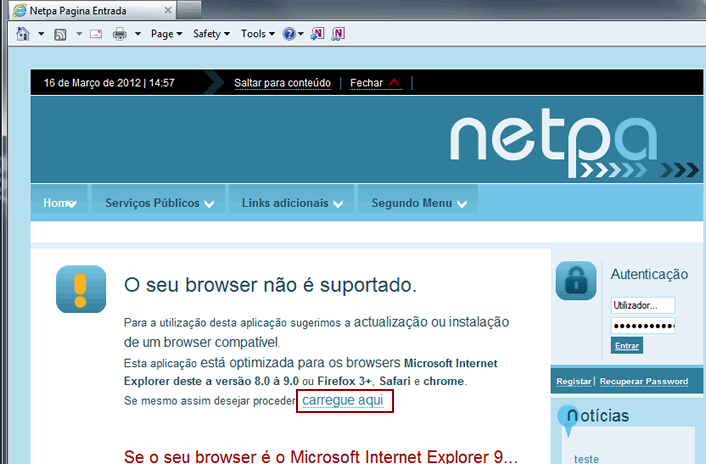Click the Utilizador username input field

641,305
